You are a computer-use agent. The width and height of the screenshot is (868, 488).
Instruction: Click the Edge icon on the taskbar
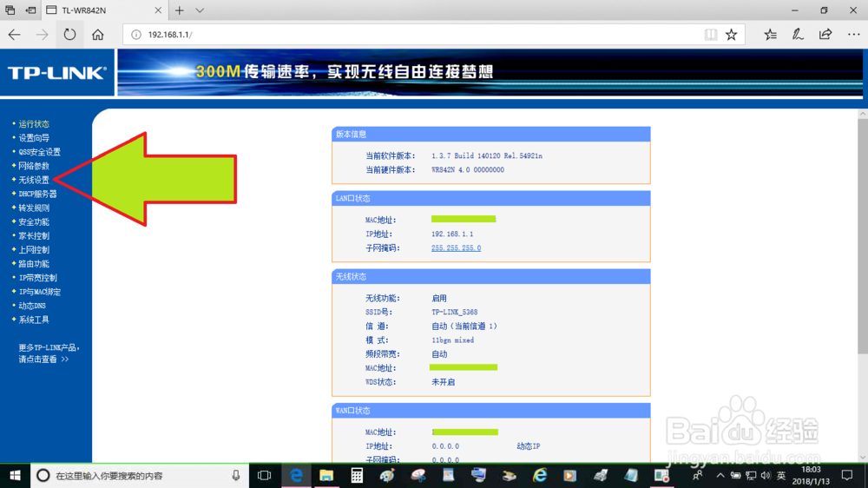click(296, 476)
